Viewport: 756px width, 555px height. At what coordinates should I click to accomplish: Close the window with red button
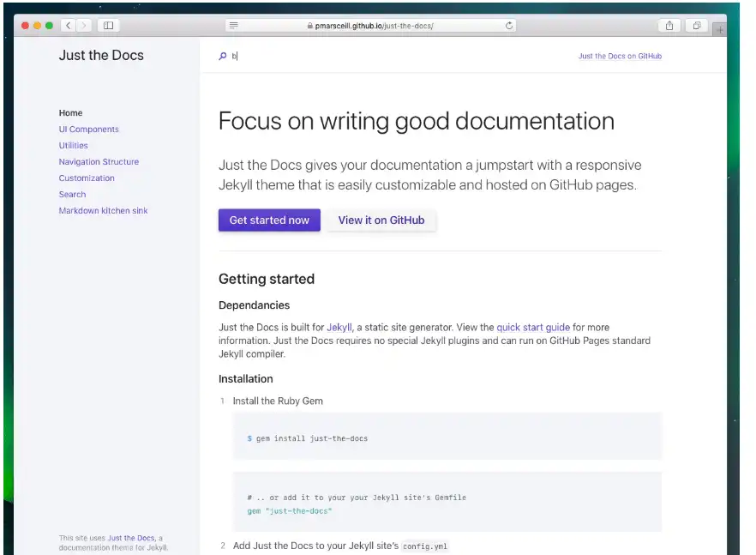[x=25, y=26]
